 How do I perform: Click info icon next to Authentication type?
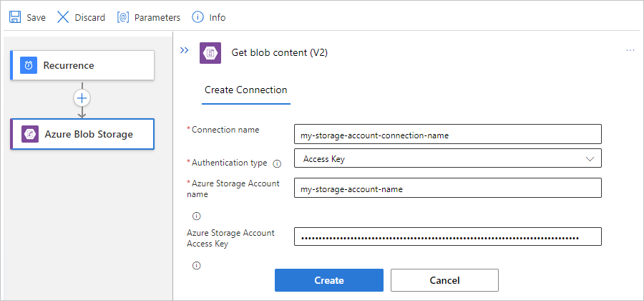(277, 163)
